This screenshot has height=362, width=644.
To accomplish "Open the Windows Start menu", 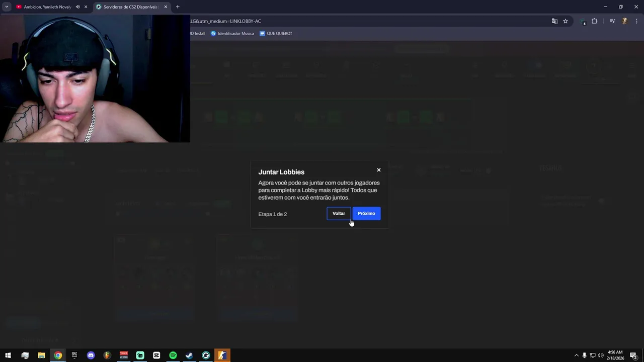I will click(x=8, y=355).
